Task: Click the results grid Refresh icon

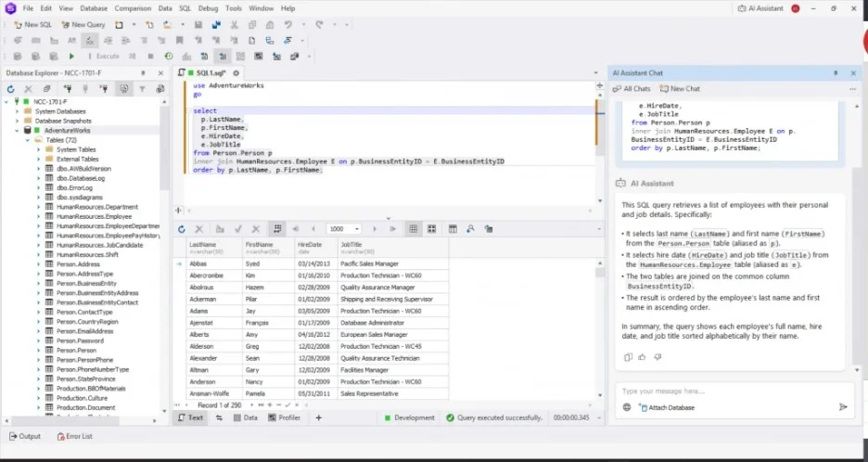Action: (181, 229)
